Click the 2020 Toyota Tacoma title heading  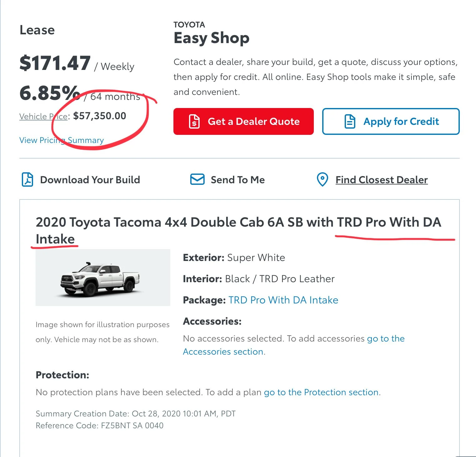pyautogui.click(x=238, y=223)
